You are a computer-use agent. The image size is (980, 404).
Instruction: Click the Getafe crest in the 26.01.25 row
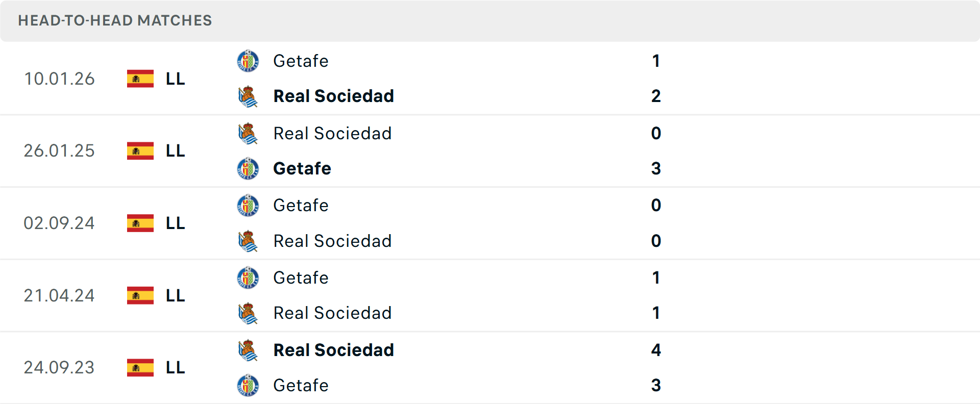(x=248, y=168)
